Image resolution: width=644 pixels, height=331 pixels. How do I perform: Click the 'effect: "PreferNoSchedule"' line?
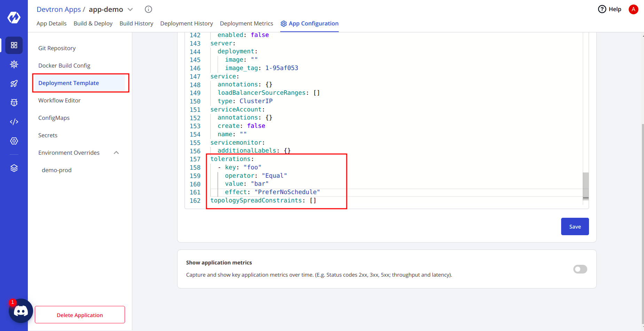[x=272, y=192]
